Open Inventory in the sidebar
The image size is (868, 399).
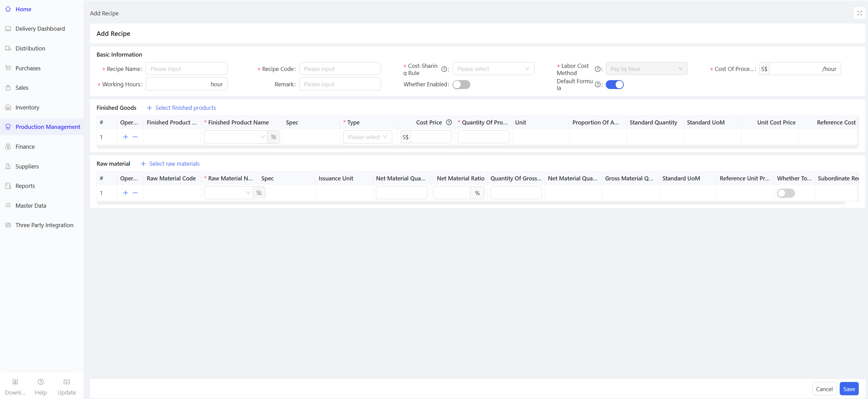27,107
